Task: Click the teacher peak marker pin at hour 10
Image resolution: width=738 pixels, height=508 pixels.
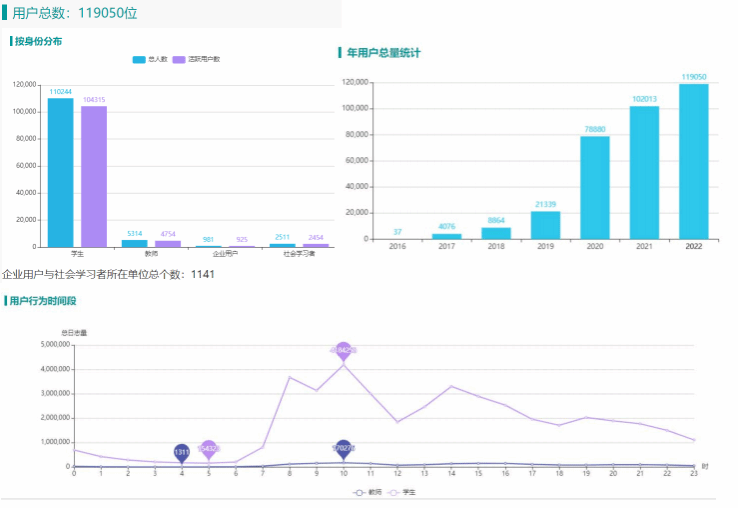Action: [343, 448]
